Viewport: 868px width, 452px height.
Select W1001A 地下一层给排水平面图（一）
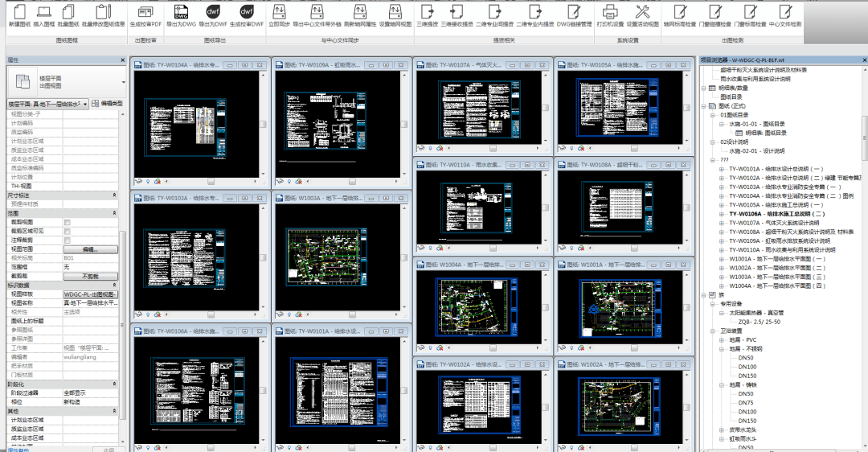(776, 259)
